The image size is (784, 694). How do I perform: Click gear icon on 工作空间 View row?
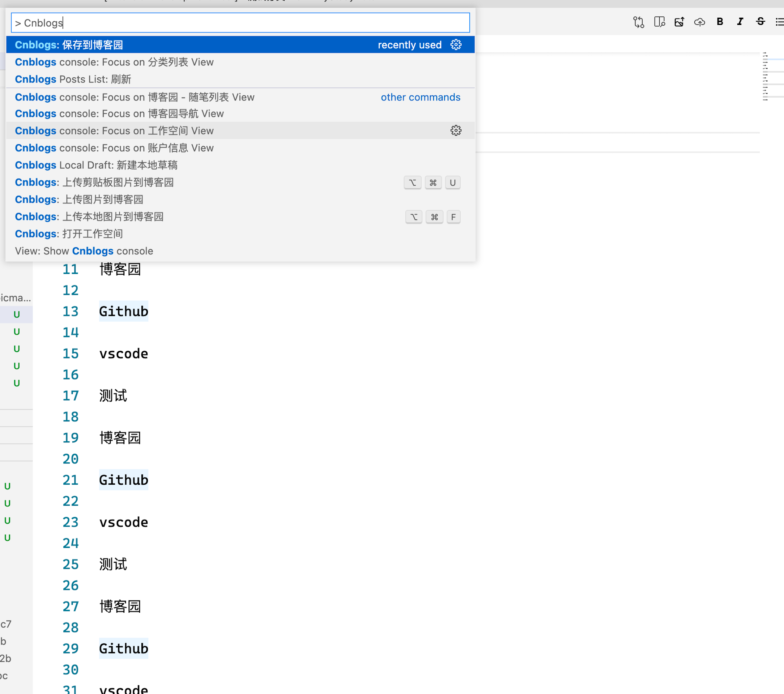456,131
